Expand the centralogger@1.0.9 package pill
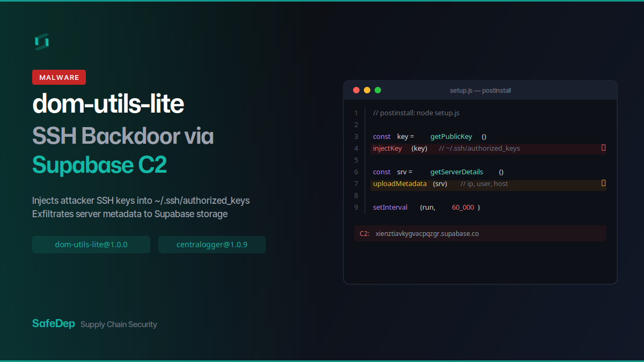Viewport: 644px width, 362px height. [x=211, y=244]
